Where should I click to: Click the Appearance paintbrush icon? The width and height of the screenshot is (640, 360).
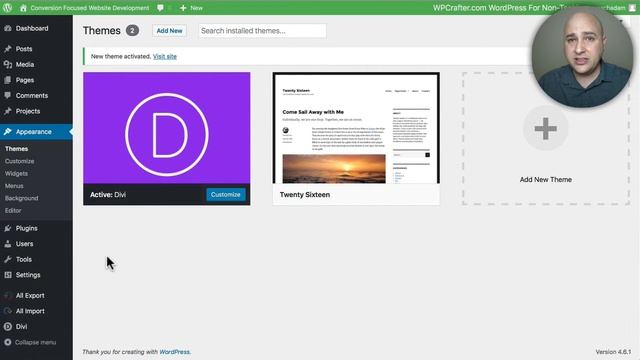click(x=8, y=131)
